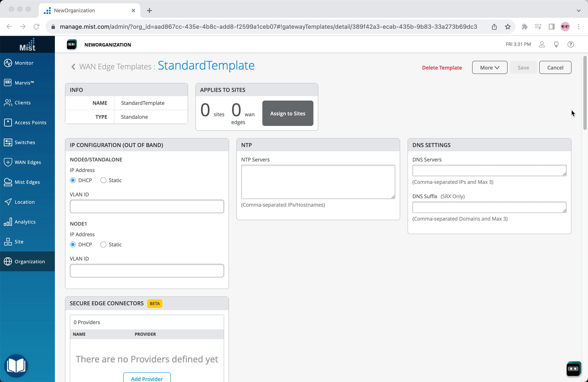Click the Delete Template link
This screenshot has height=382, width=588.
coord(442,67)
